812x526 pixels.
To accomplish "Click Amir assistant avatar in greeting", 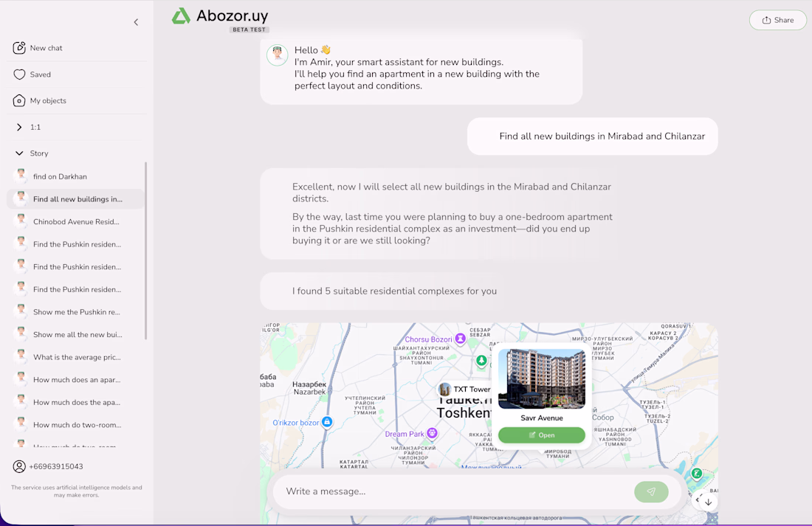I will [x=277, y=55].
